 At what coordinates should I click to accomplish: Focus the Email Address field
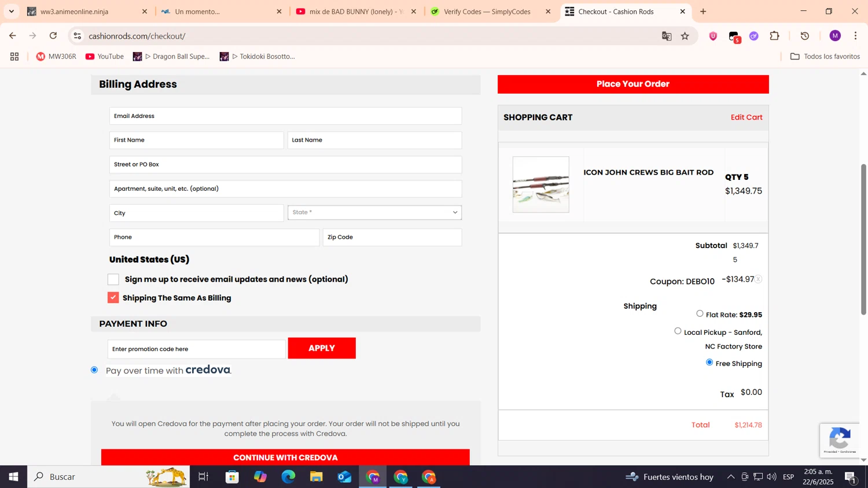285,116
